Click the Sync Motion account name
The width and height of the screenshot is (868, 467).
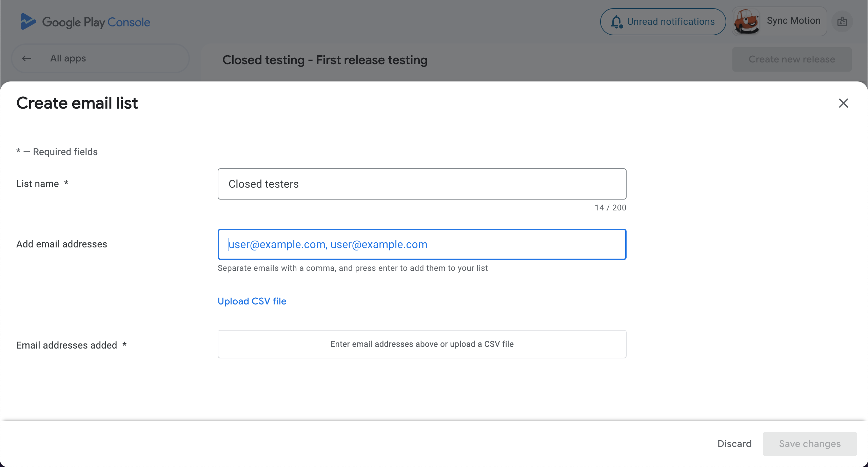(x=793, y=21)
